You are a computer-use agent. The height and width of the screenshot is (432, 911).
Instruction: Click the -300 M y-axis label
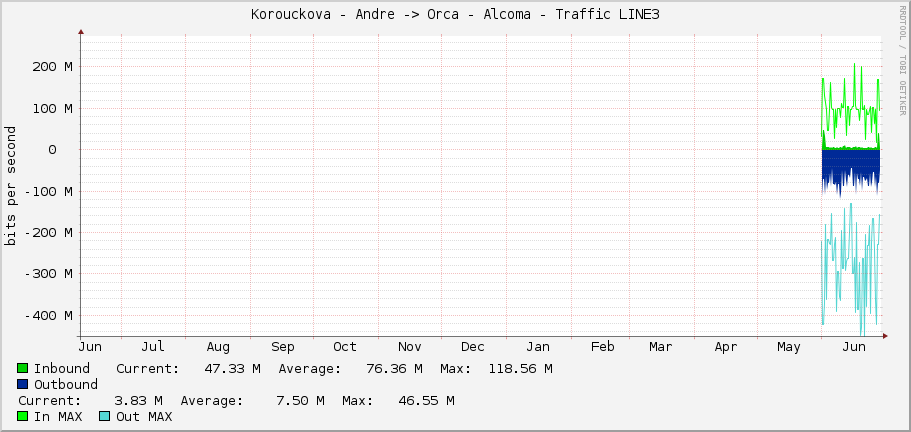pyautogui.click(x=48, y=273)
